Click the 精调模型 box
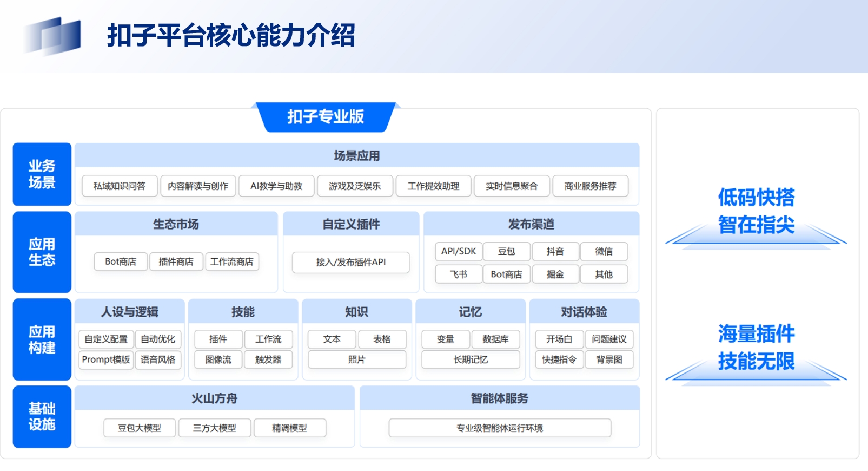This screenshot has height=471, width=868. (290, 428)
